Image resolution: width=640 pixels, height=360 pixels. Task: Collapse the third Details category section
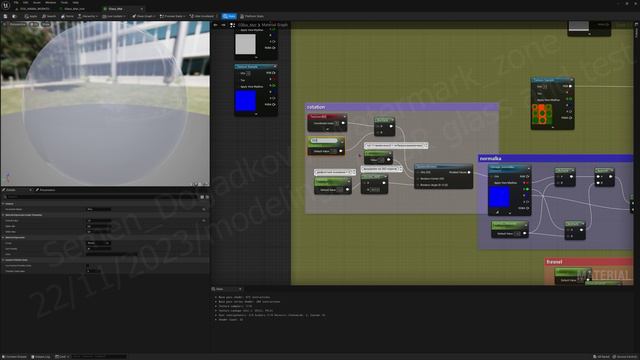tap(3, 237)
